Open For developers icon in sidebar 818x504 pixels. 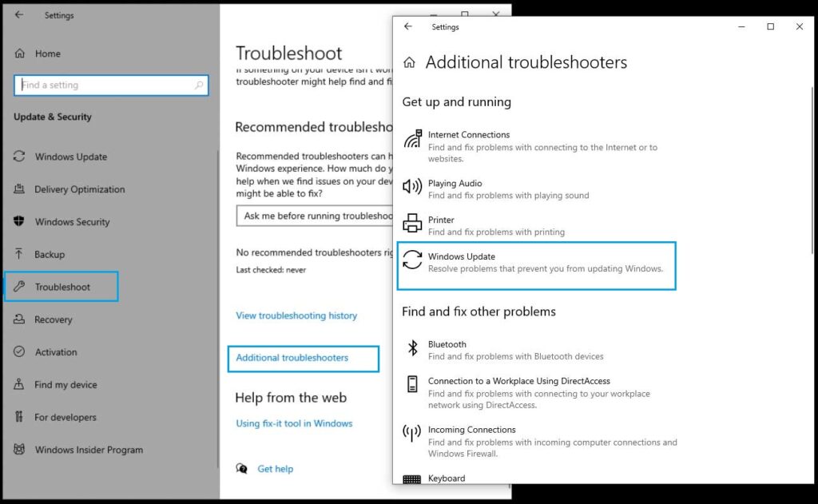tap(19, 416)
